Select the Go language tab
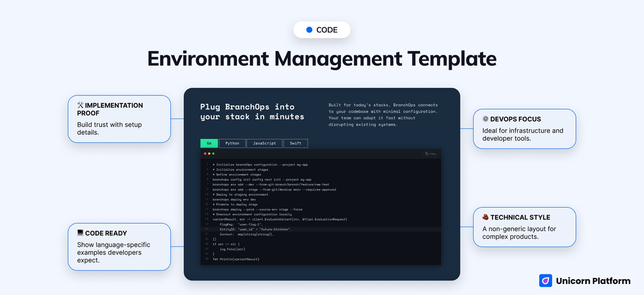Screen dimensions: 644x295 pos(209,143)
